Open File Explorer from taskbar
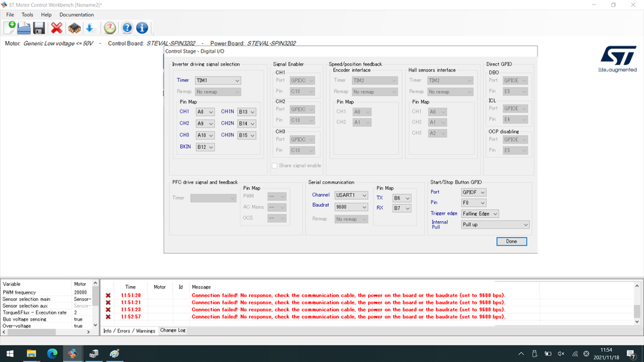 31,354
